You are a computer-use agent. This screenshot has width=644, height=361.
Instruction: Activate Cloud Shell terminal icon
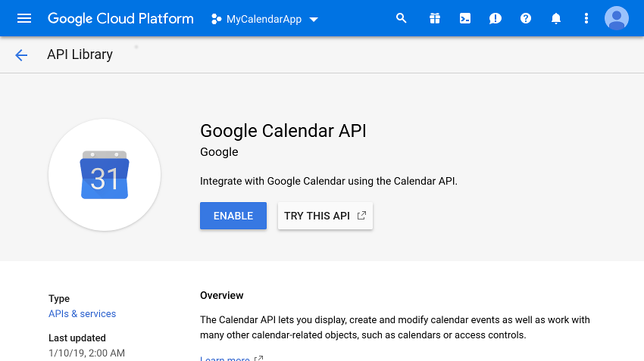tap(465, 18)
